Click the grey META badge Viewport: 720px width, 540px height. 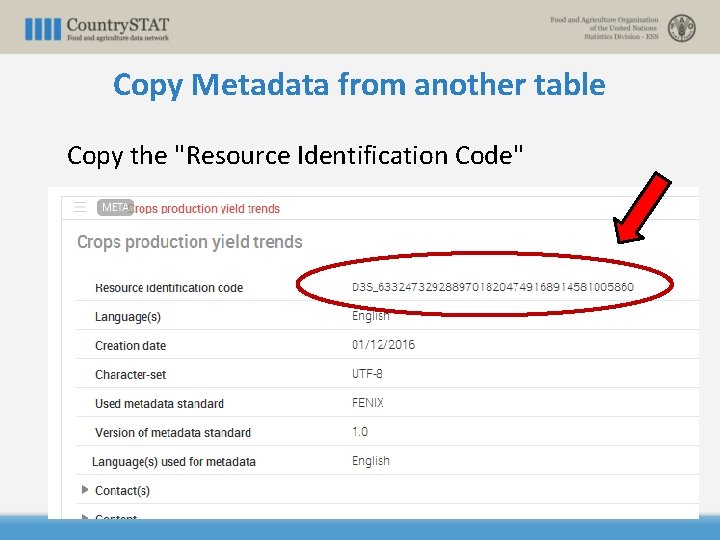click(115, 208)
